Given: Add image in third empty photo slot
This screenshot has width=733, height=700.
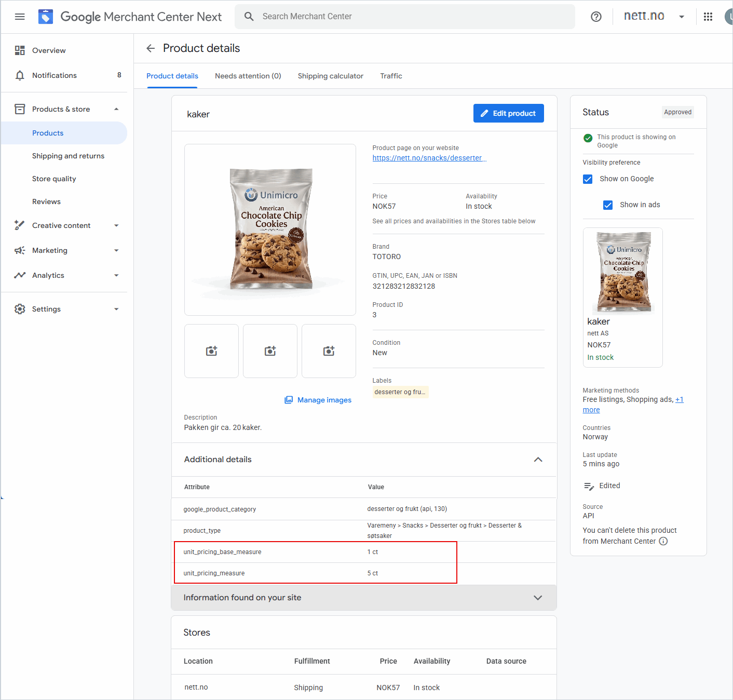Looking at the screenshot, I should pos(329,351).
